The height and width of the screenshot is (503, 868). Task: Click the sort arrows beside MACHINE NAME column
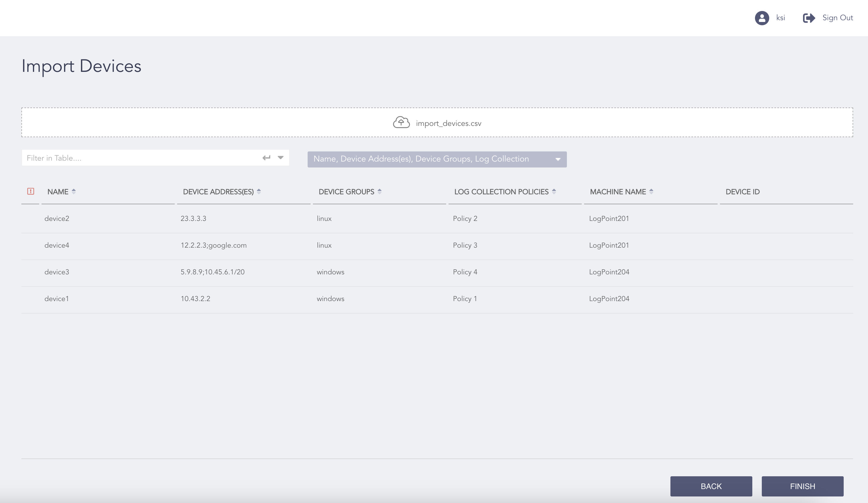coord(652,191)
